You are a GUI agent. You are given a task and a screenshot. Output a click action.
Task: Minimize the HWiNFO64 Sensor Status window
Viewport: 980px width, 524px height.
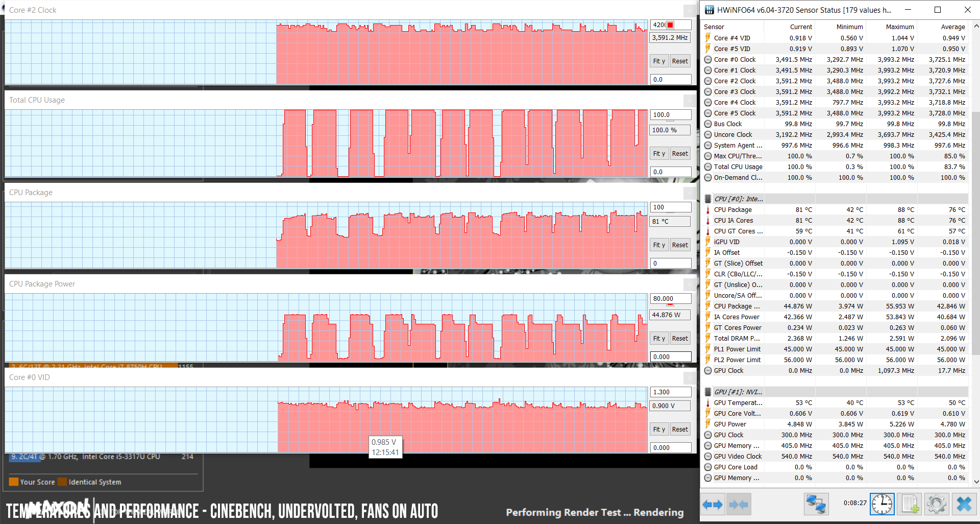click(x=908, y=10)
